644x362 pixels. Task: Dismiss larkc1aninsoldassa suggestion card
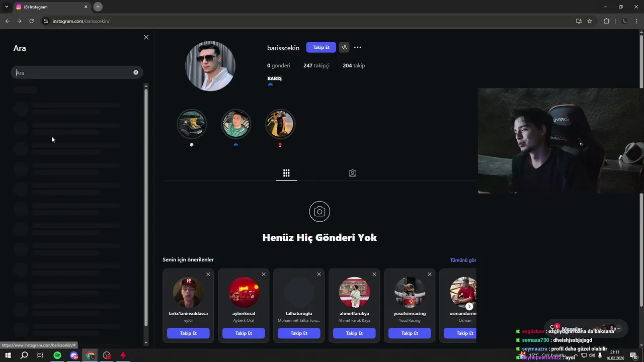point(208,274)
